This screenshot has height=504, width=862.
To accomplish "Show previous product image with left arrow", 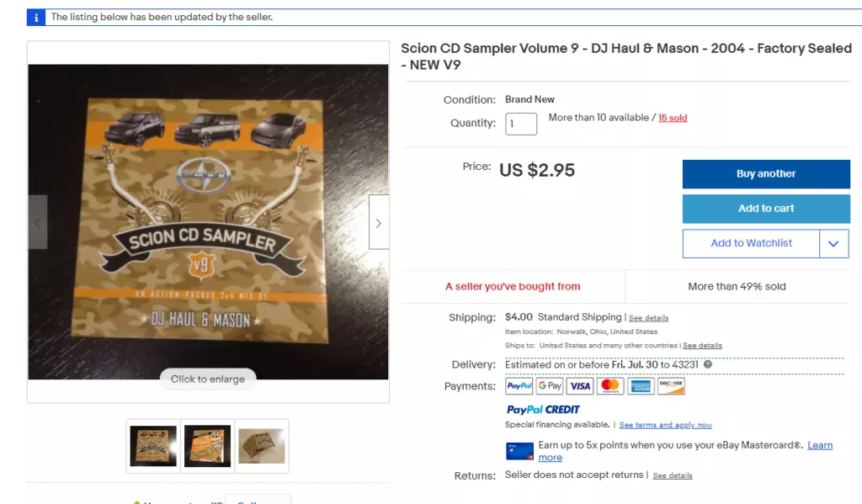I will [37, 222].
